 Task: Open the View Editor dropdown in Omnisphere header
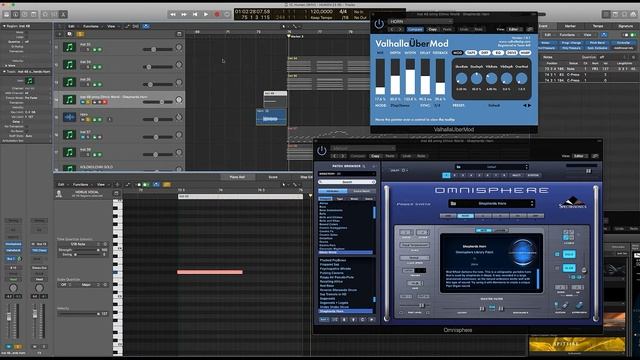(x=579, y=156)
